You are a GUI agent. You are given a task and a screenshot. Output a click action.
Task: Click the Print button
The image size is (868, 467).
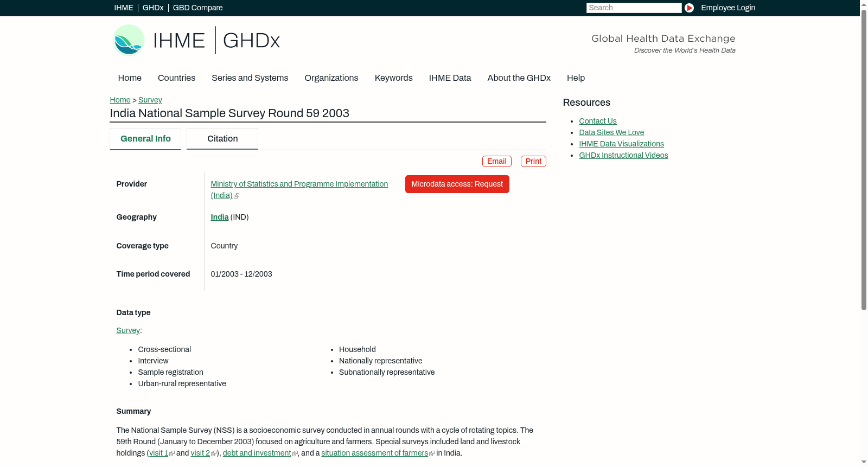[x=533, y=161]
